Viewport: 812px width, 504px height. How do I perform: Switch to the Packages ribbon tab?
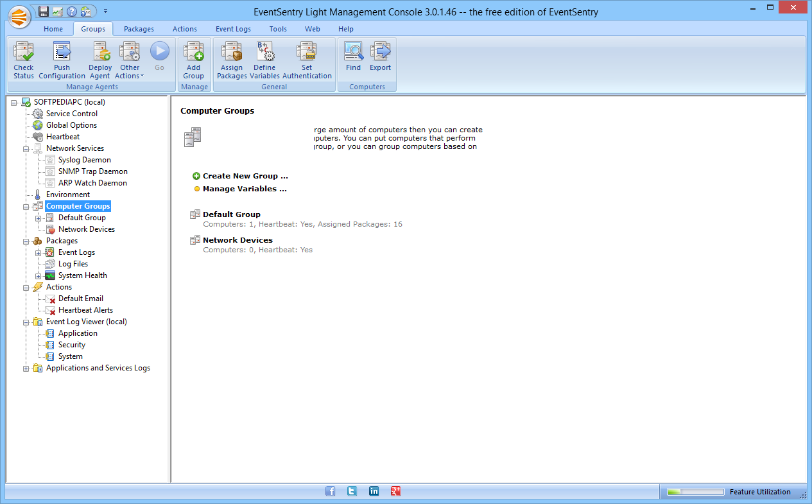[x=139, y=29]
